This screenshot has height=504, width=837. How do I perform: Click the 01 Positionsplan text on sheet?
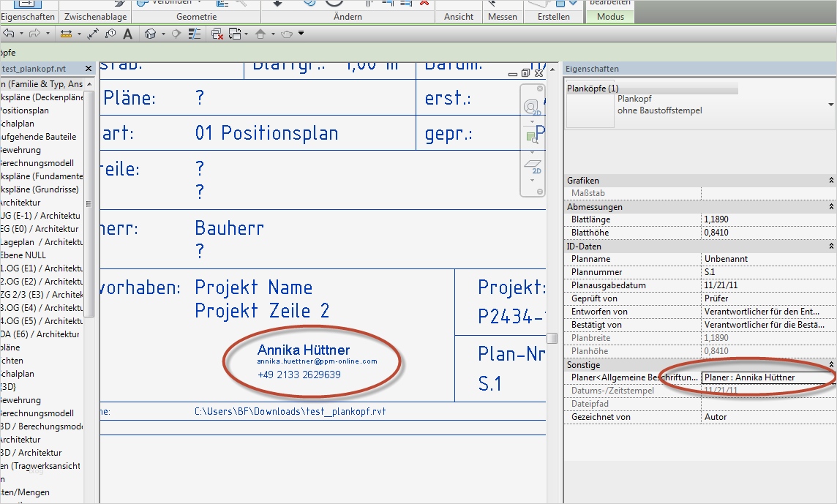[x=266, y=133]
